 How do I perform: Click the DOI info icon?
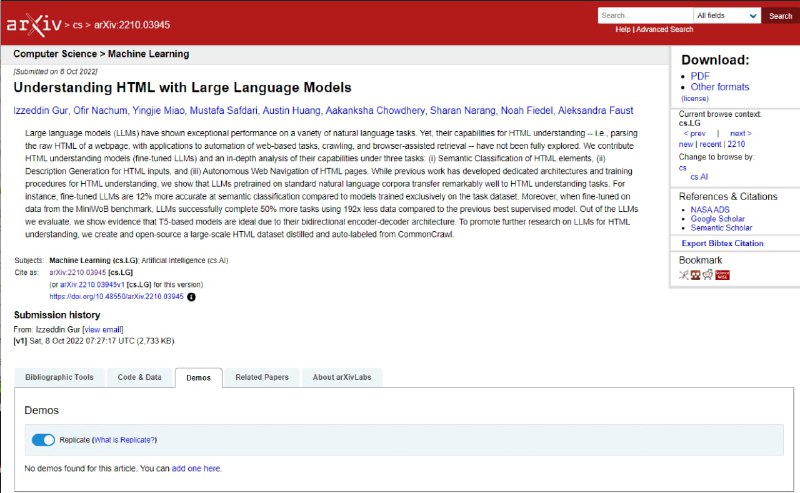click(x=191, y=296)
